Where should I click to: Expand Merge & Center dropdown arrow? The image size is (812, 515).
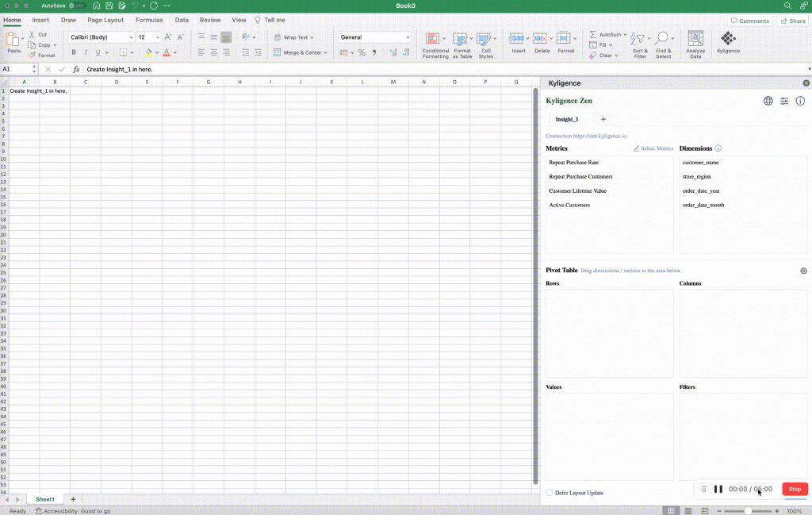pyautogui.click(x=325, y=52)
